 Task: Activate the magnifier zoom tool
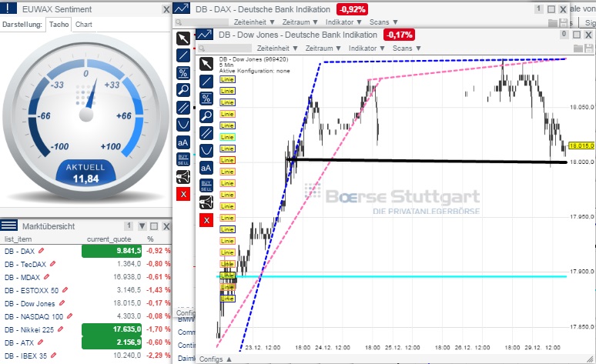206,115
